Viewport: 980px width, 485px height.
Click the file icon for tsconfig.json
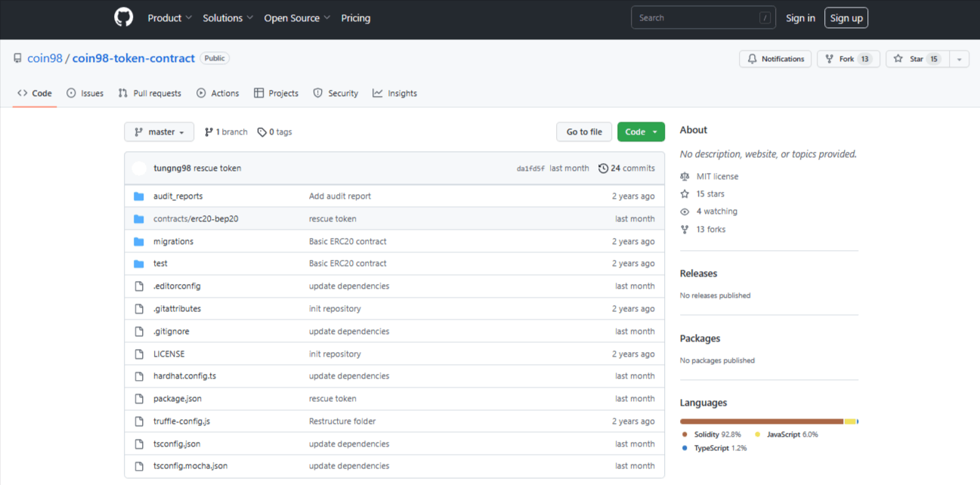pos(139,444)
